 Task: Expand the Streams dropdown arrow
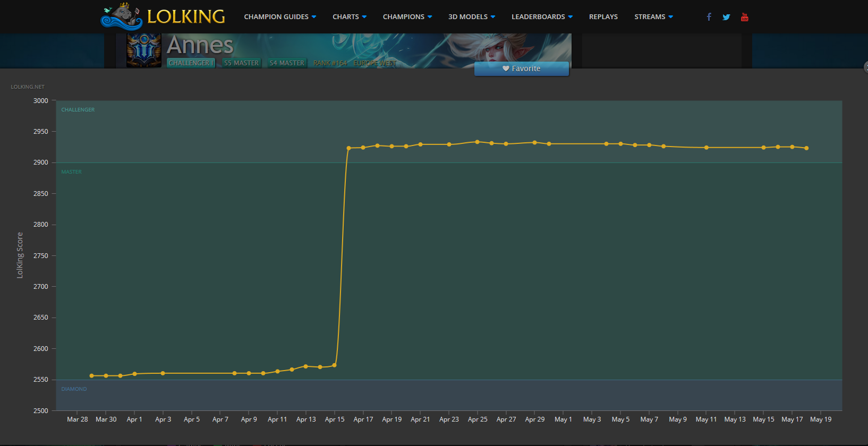[x=671, y=17]
